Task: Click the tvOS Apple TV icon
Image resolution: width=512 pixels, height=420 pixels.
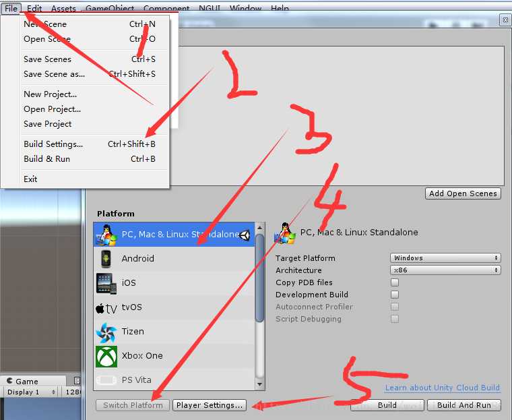Action: (106, 308)
